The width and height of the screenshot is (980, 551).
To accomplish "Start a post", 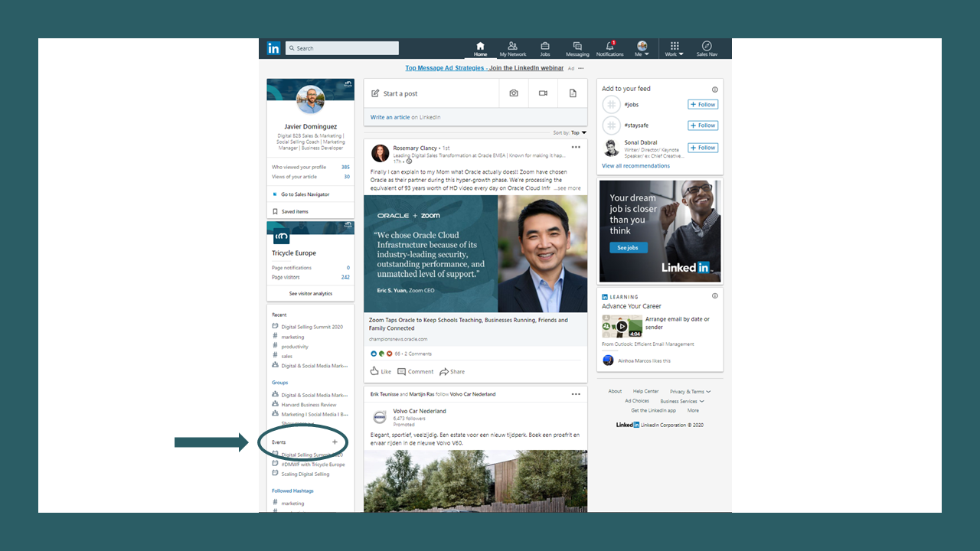I will click(x=431, y=93).
